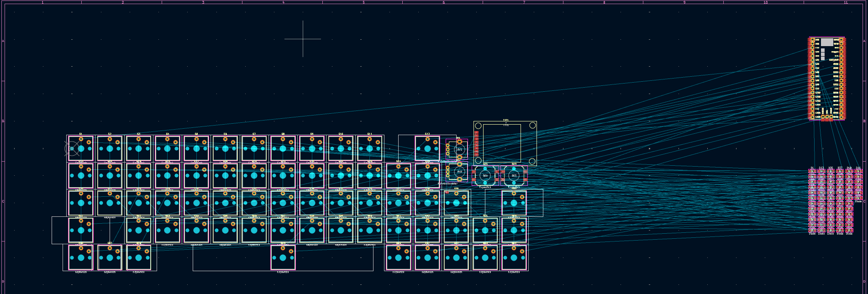Select the three debug pads below microcontroller

(x=827, y=117)
